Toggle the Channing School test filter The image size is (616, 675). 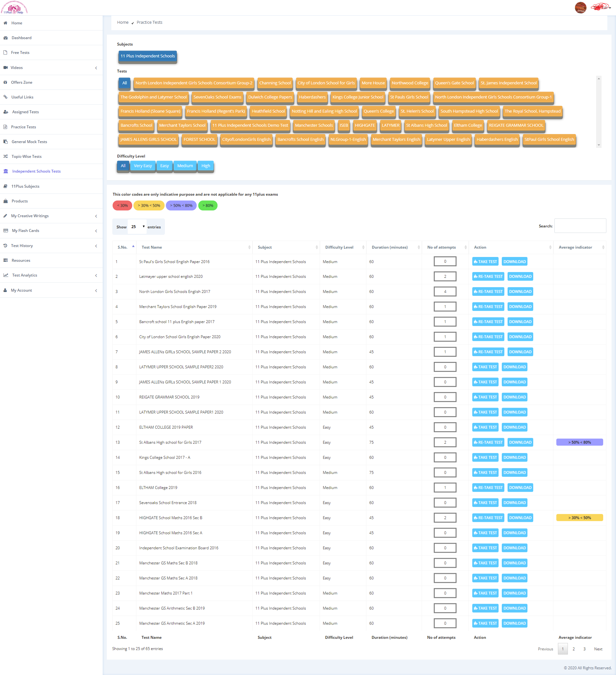coord(275,83)
